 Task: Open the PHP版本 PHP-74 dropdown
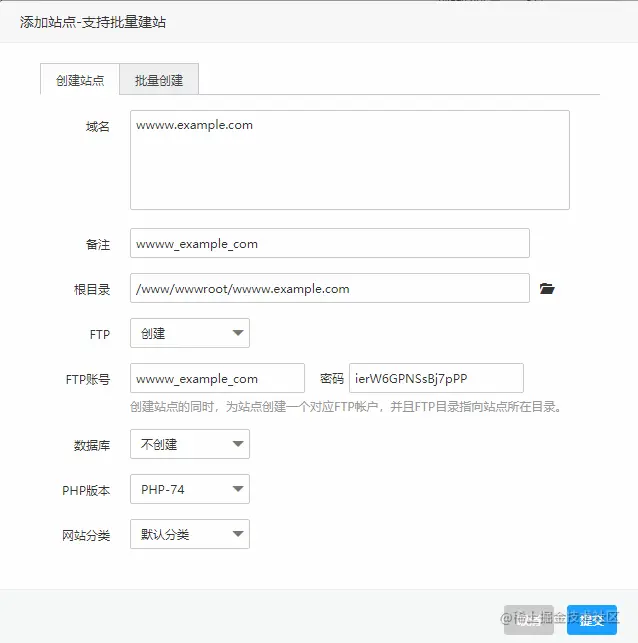pos(190,489)
